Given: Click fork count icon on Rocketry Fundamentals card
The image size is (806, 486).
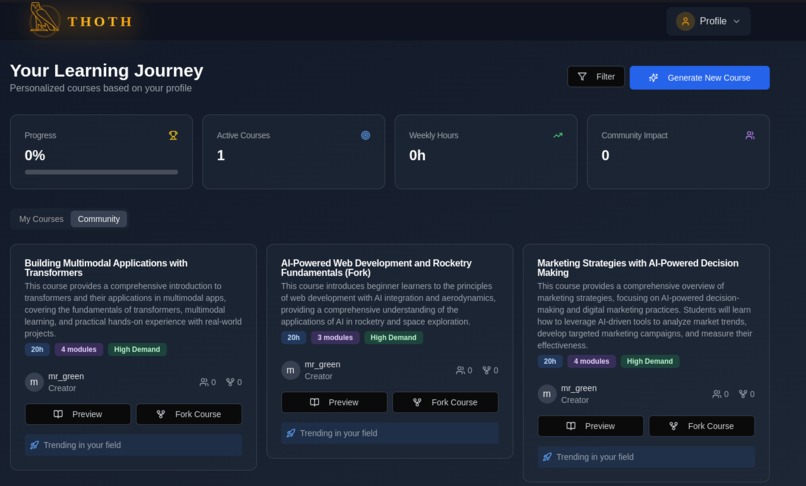Looking at the screenshot, I should pyautogui.click(x=486, y=370).
